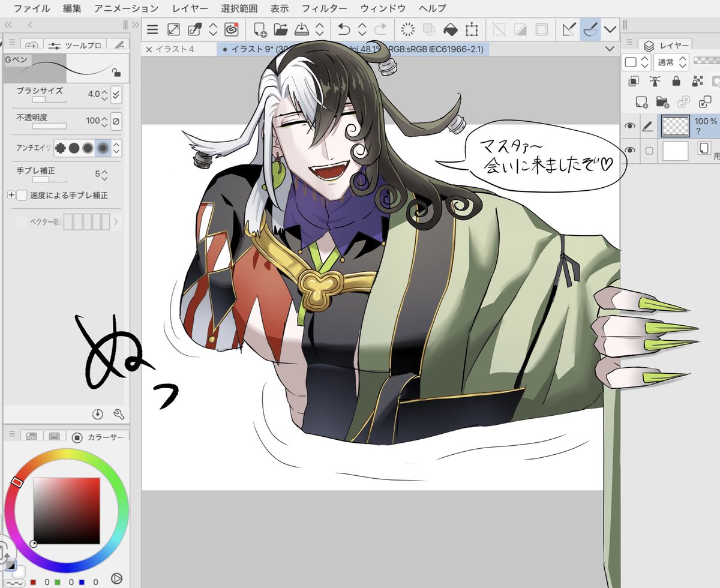Click the clip to layer below icon
This screenshot has height=588, width=720.
[x=634, y=81]
